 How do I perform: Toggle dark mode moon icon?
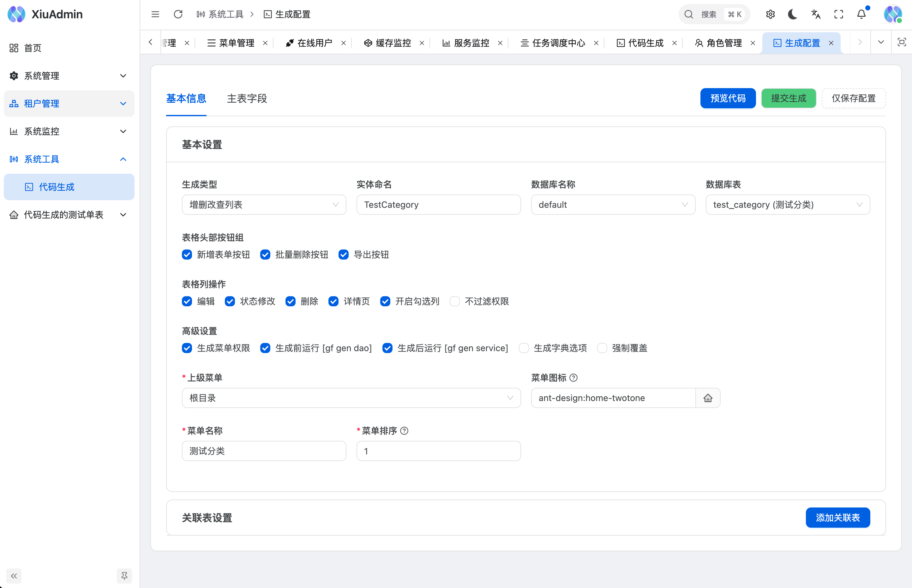pyautogui.click(x=793, y=14)
